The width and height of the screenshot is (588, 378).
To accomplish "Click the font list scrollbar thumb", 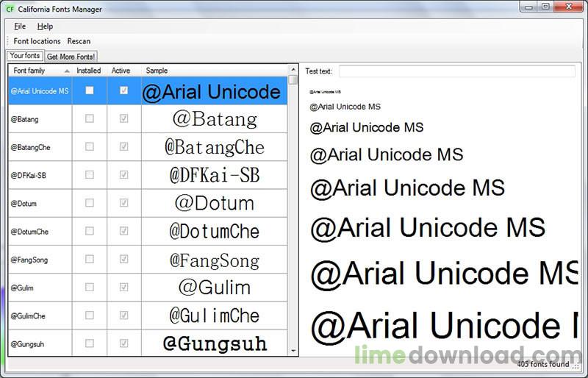I will (x=293, y=80).
